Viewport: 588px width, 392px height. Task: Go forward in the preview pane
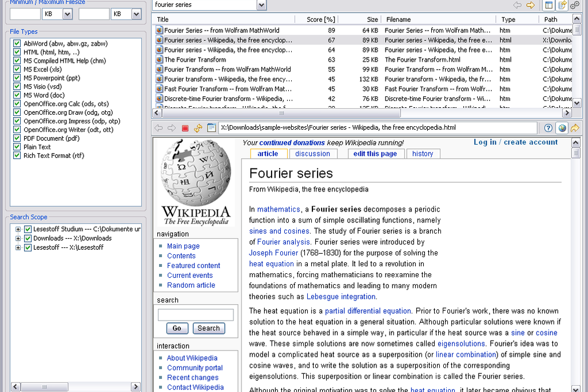coord(172,128)
